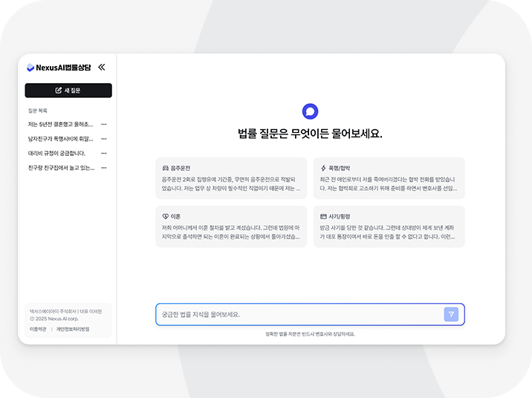
Task: Select the 이혼 example question card
Action: point(231,226)
